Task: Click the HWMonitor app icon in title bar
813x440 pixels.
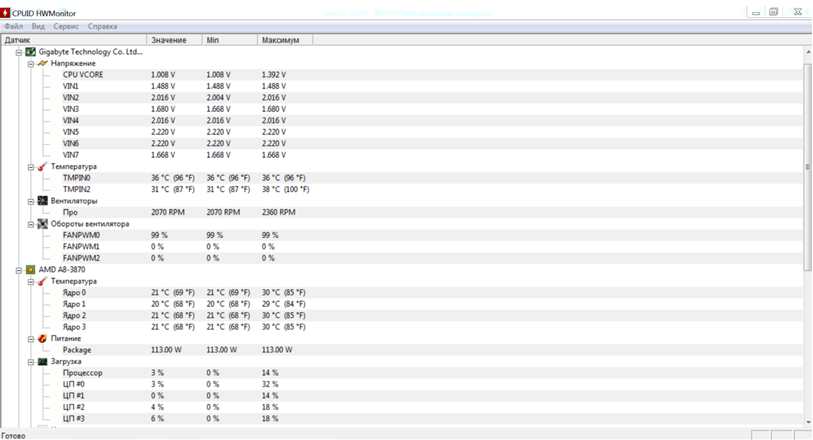Action: [x=7, y=11]
